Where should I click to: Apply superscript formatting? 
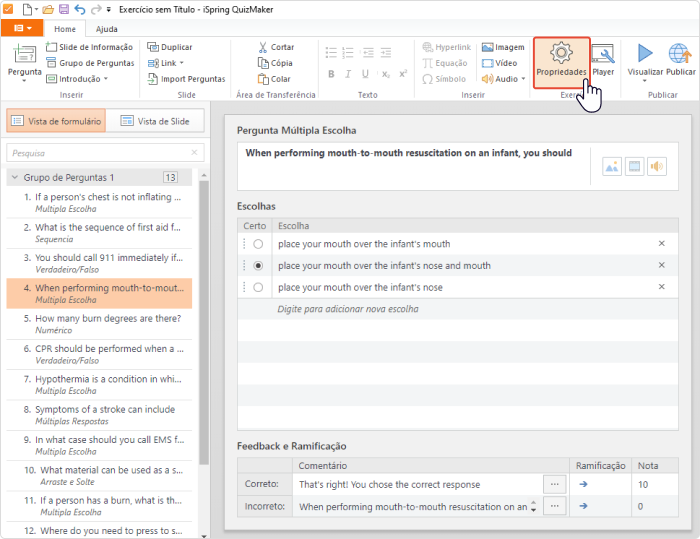pyautogui.click(x=403, y=74)
